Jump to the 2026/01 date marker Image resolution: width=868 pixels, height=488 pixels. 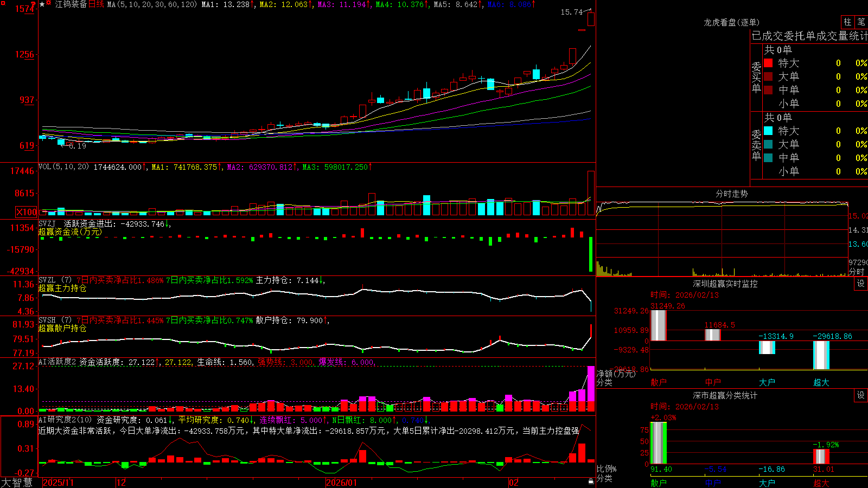341,483
